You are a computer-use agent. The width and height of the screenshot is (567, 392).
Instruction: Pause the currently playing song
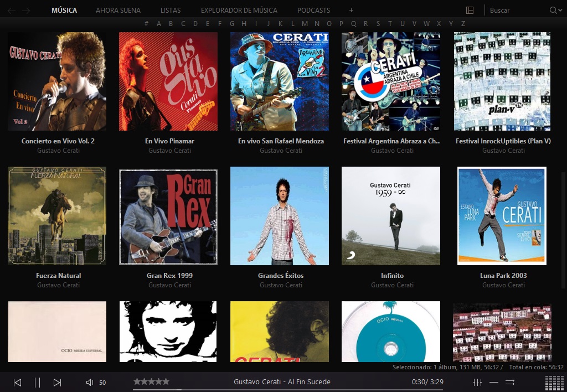[37, 382]
